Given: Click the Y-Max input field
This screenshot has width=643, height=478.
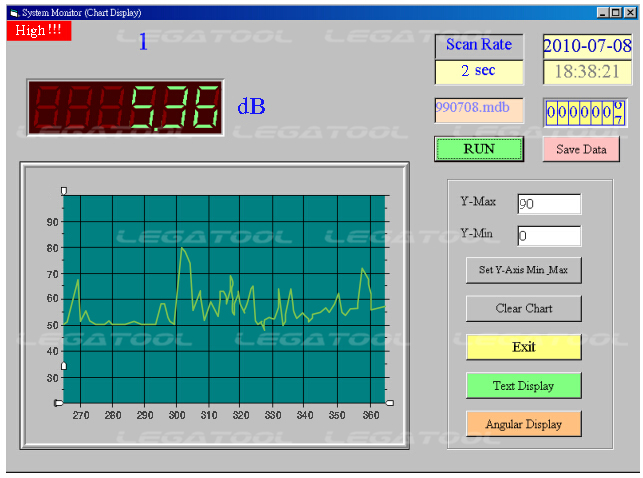Looking at the screenshot, I should pos(549,204).
